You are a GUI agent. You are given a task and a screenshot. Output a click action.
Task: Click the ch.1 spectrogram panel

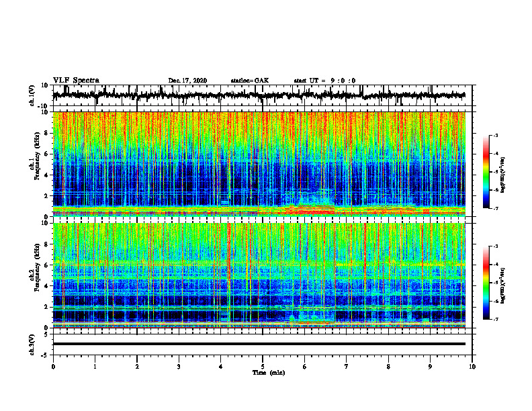coord(259,164)
